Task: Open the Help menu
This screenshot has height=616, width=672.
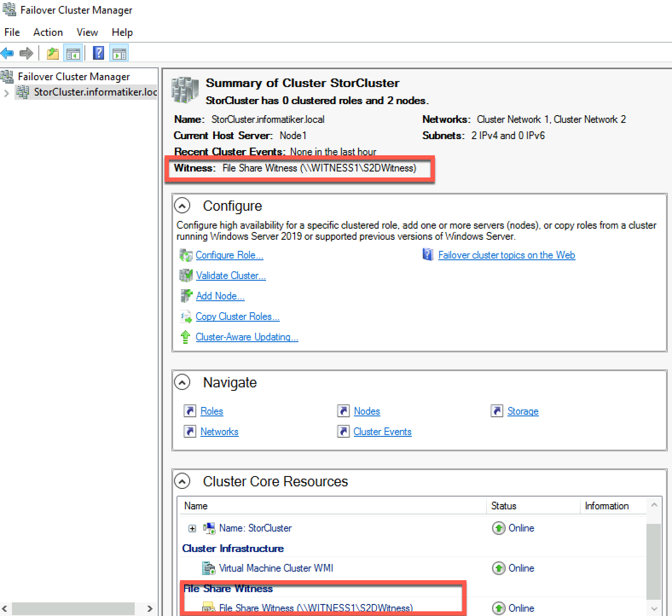Action: [122, 32]
